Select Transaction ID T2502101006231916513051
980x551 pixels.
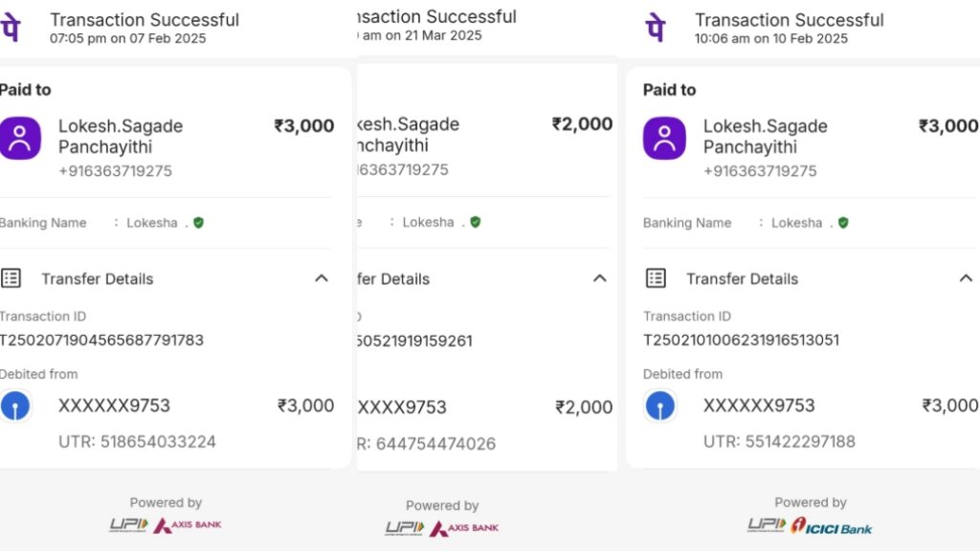(741, 340)
